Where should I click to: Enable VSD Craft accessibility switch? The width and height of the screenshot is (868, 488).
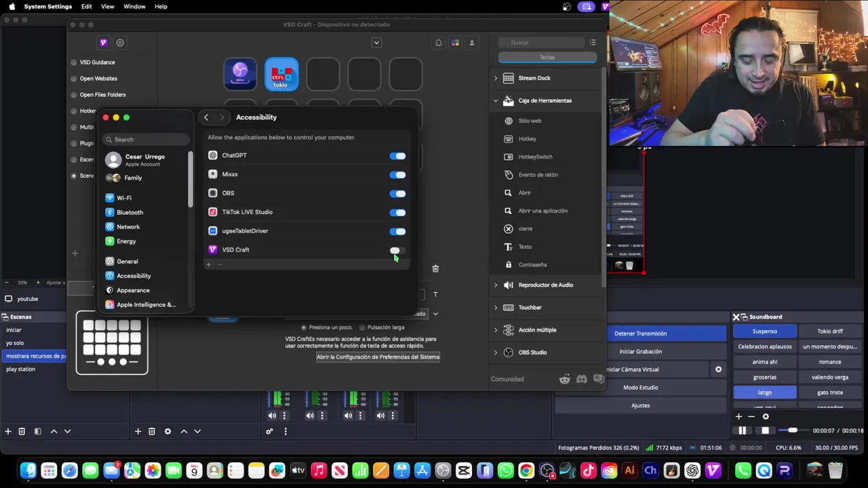pos(397,251)
